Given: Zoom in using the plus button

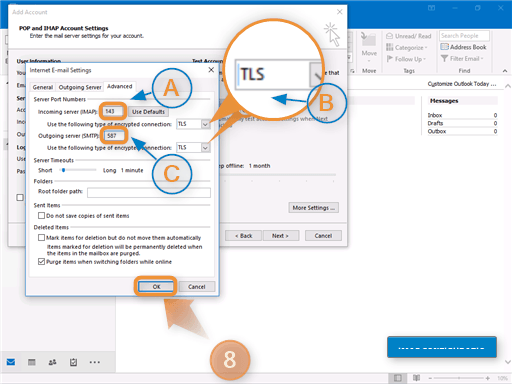Looking at the screenshot, I should (x=488, y=378).
